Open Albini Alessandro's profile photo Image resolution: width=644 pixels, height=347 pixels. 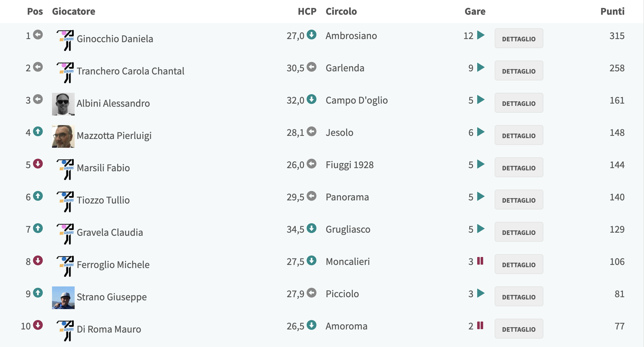(x=63, y=104)
